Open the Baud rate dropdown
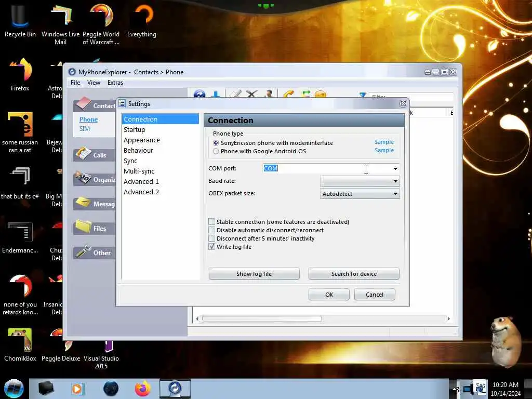Viewport: 532px width, 399px height. (x=360, y=181)
